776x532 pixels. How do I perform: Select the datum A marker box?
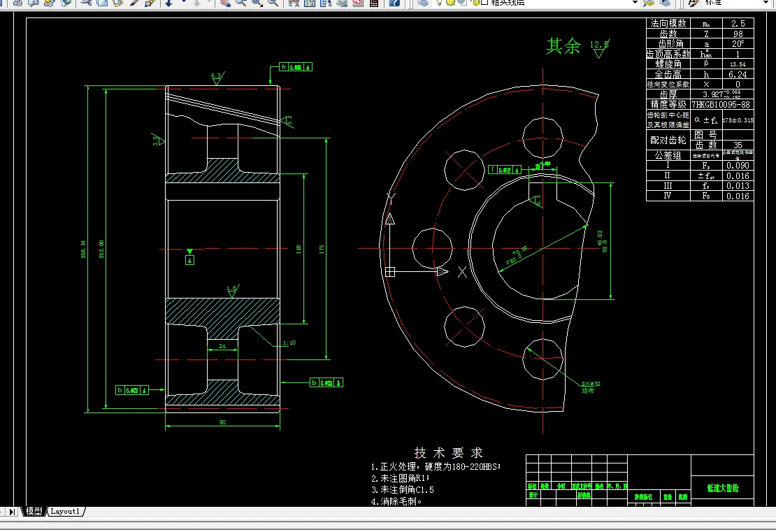[189, 260]
